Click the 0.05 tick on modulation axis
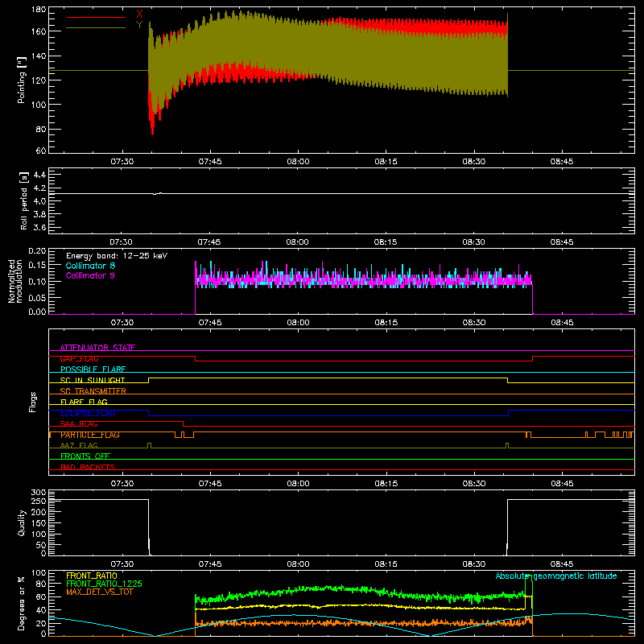Image resolution: width=644 pixels, height=644 pixels. [x=38, y=297]
